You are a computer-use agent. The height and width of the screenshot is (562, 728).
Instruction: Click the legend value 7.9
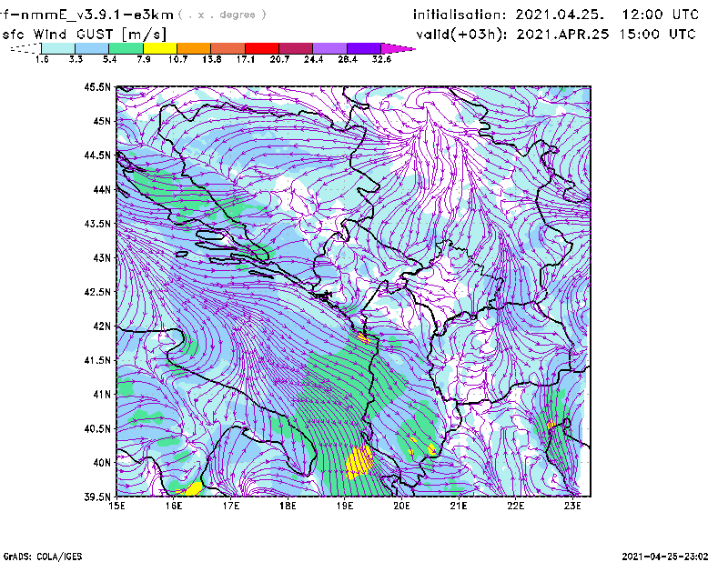(x=144, y=59)
